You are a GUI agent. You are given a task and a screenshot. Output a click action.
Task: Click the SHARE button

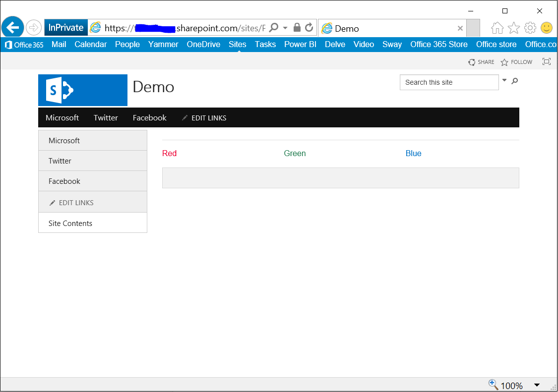[481, 62]
